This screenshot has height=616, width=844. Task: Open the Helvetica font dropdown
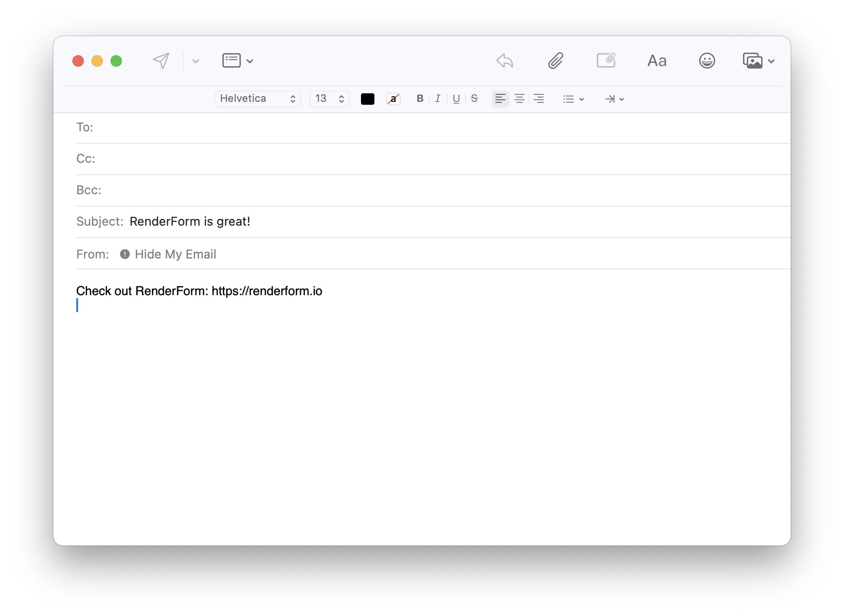[x=257, y=99]
